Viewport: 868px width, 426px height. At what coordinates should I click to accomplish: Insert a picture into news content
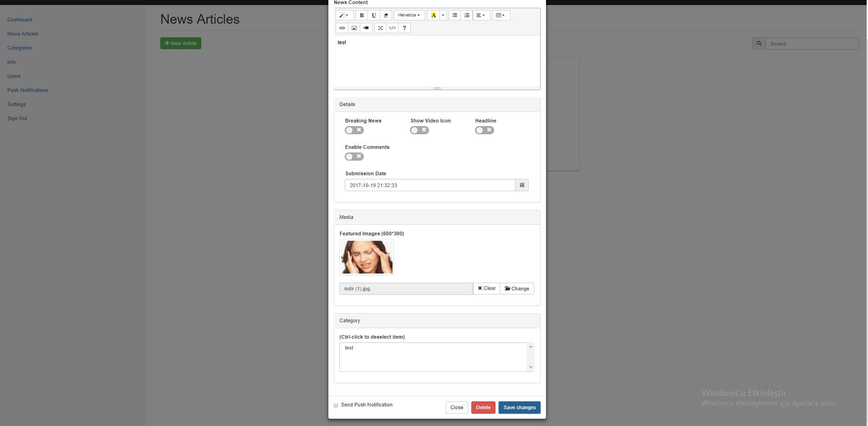(354, 28)
